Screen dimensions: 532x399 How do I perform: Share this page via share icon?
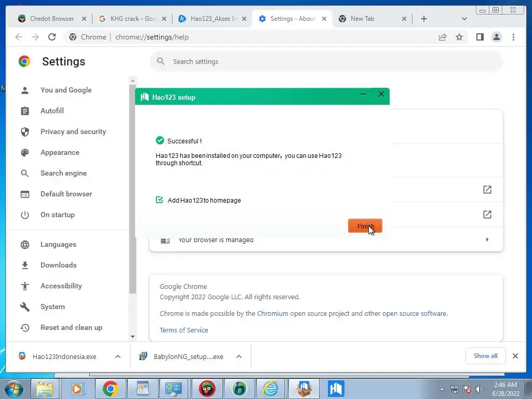[x=443, y=37]
